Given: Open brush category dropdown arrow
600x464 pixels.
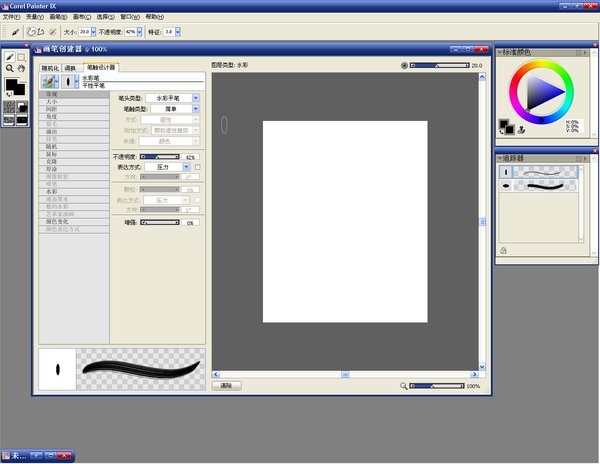Looking at the screenshot, I should (57, 81).
